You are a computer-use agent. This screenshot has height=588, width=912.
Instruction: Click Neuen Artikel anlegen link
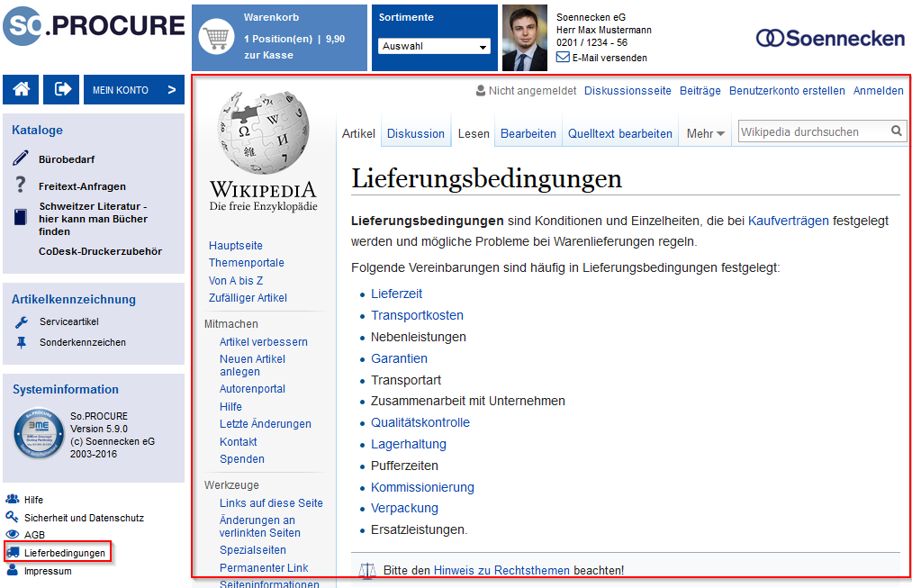(x=252, y=366)
